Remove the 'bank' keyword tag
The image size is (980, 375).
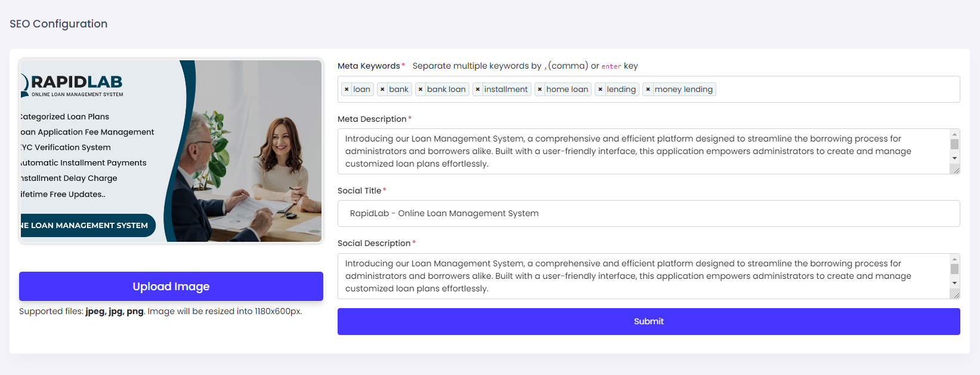(x=382, y=90)
